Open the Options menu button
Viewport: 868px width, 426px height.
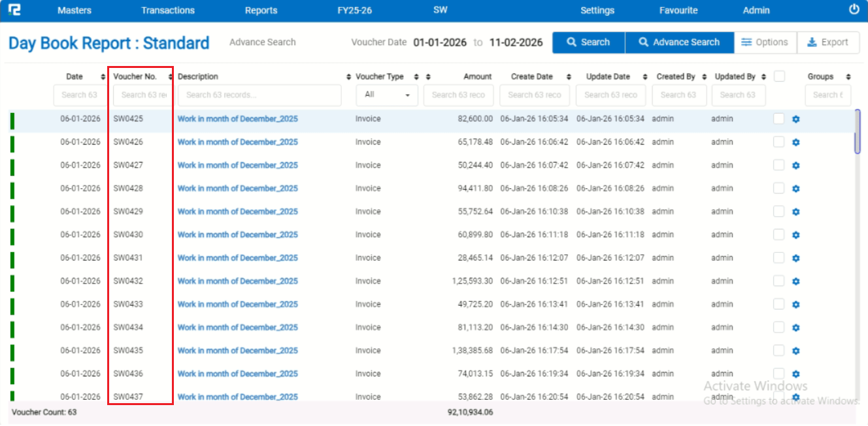765,42
